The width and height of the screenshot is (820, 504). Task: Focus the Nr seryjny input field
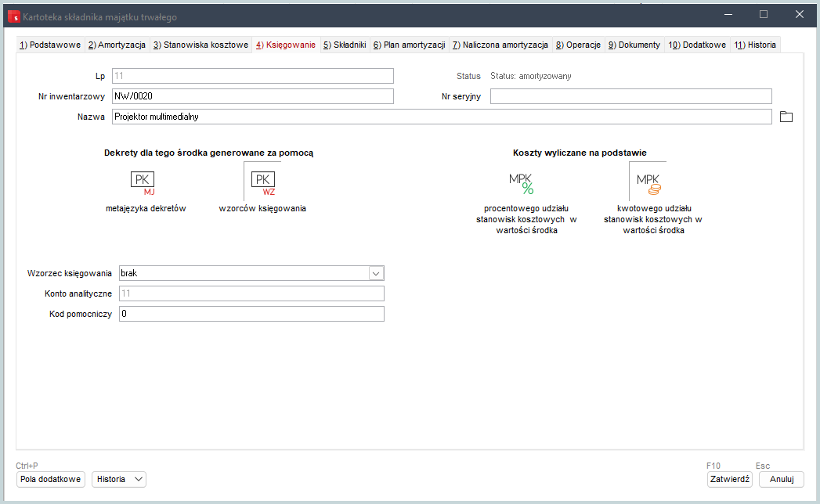[630, 96]
